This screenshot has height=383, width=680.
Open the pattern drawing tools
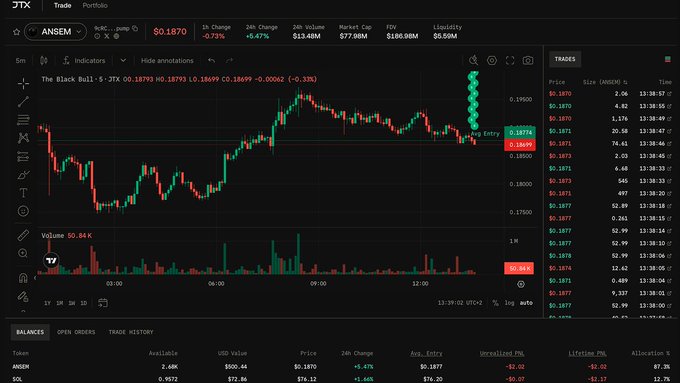point(23,138)
